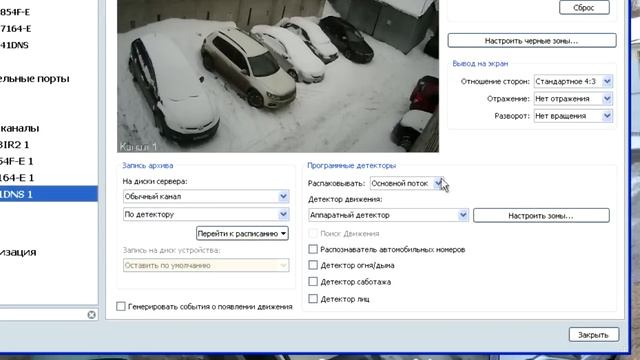The width and height of the screenshot is (640, 360).
Task: Enable Детектор лиц checkbox
Action: (x=313, y=299)
